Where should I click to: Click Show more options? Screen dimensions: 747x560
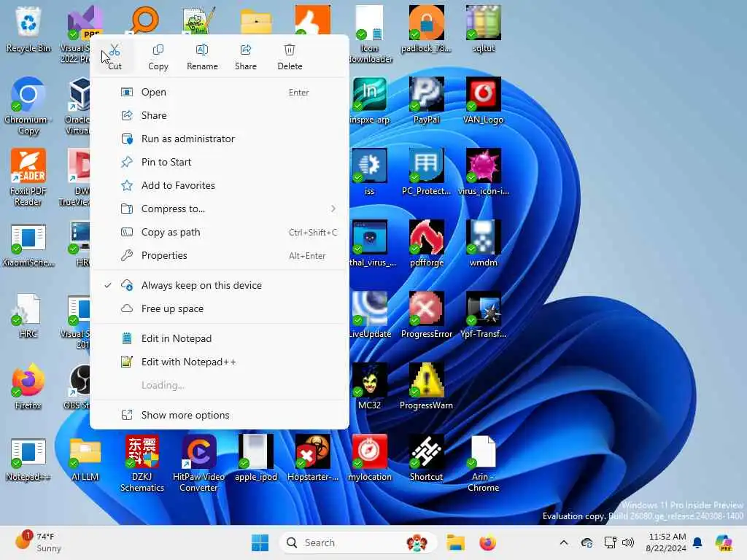220,415
